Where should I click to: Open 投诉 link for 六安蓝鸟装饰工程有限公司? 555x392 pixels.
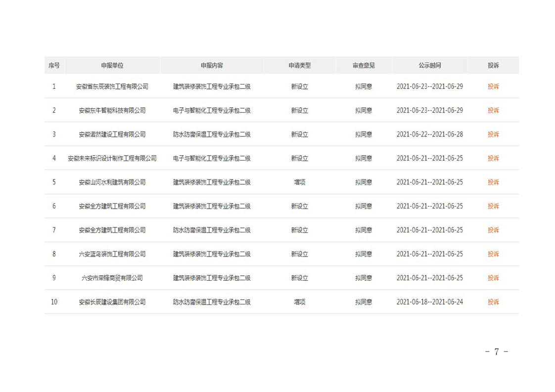pyautogui.click(x=493, y=254)
